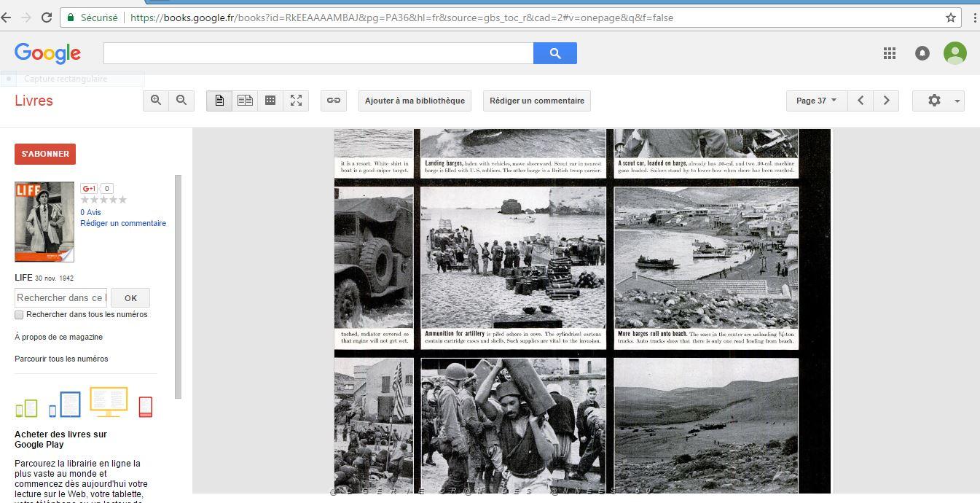Click the red S'ABONNER button
Screen dimensions: 980x503
(45, 154)
